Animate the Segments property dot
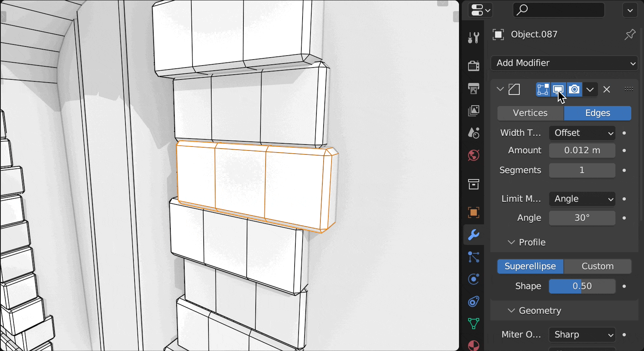Image resolution: width=644 pixels, height=351 pixels. point(624,170)
